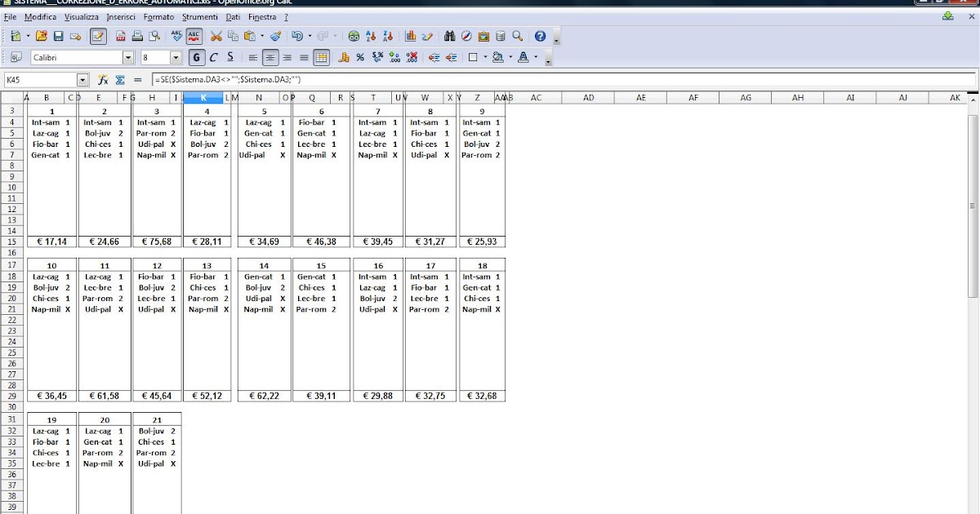Toggle italic (C) formatting
980x514 pixels.
point(214,57)
